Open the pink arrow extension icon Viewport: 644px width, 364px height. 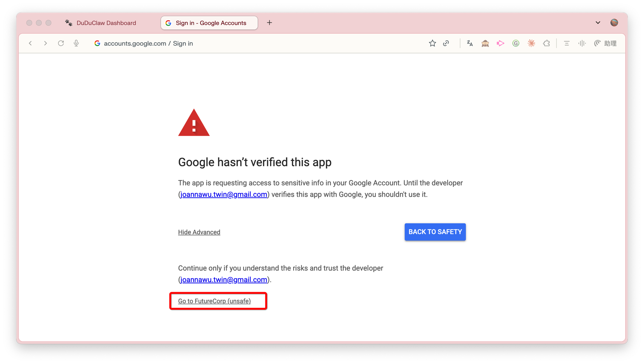click(500, 43)
